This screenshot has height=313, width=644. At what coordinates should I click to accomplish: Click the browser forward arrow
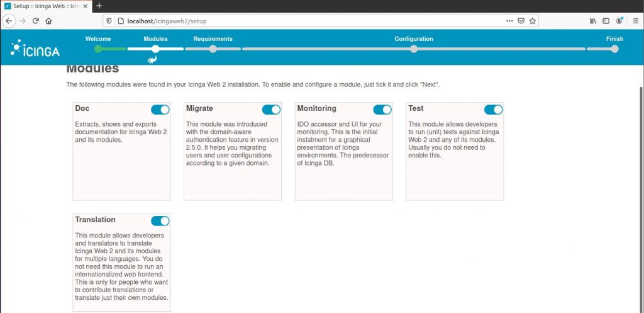[x=23, y=21]
